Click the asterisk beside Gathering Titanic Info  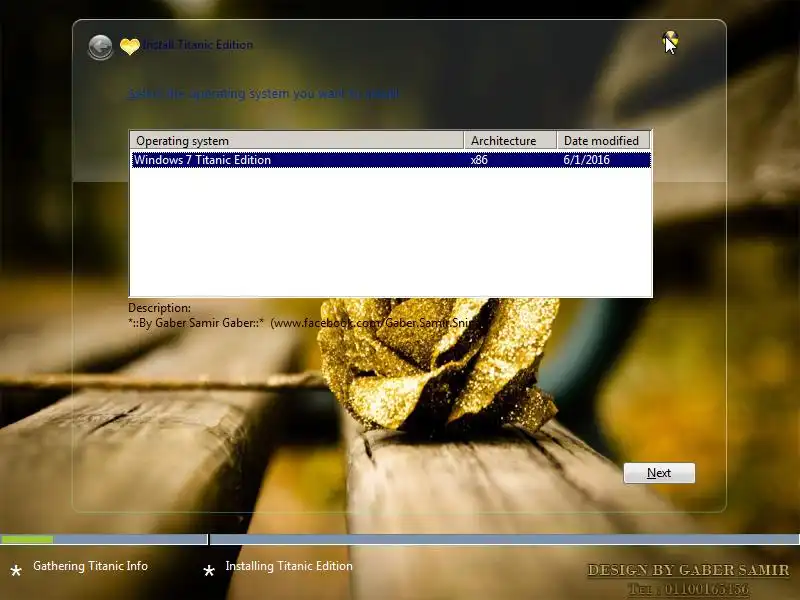point(16,571)
